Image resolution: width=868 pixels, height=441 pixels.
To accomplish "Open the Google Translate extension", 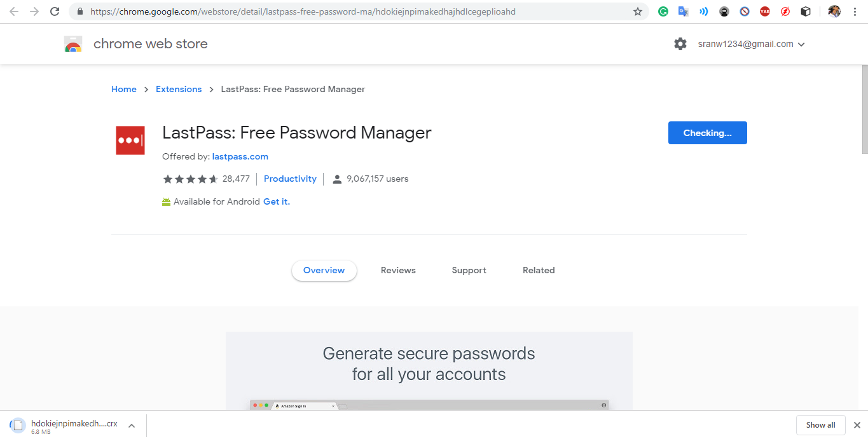I will (684, 11).
